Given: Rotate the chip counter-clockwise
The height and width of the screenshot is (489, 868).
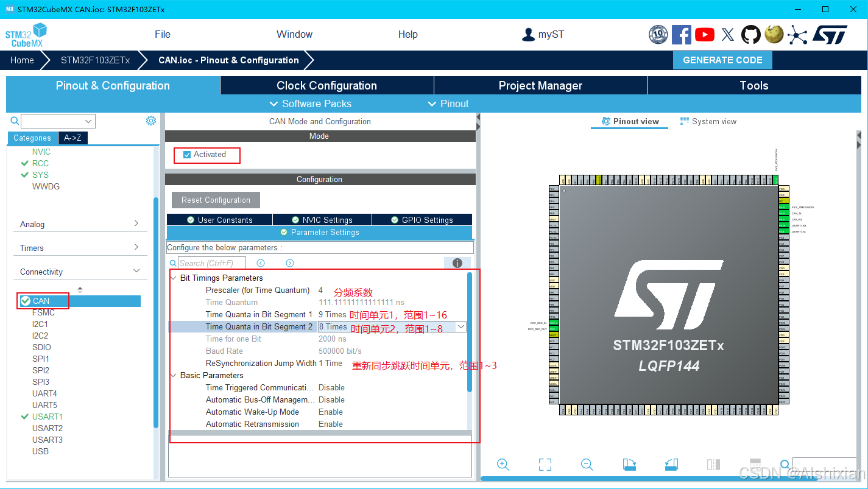Looking at the screenshot, I should pyautogui.click(x=671, y=465).
